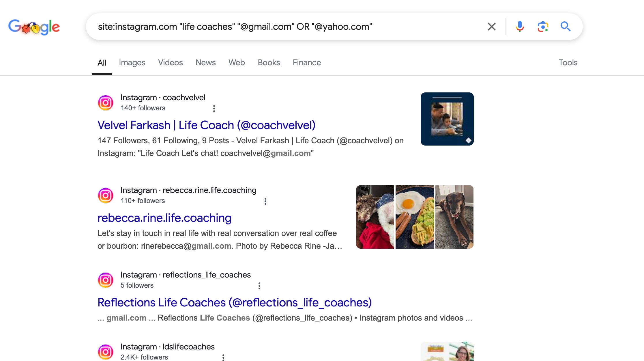Open Google Lens image search
The width and height of the screenshot is (644, 361).
pos(543,27)
